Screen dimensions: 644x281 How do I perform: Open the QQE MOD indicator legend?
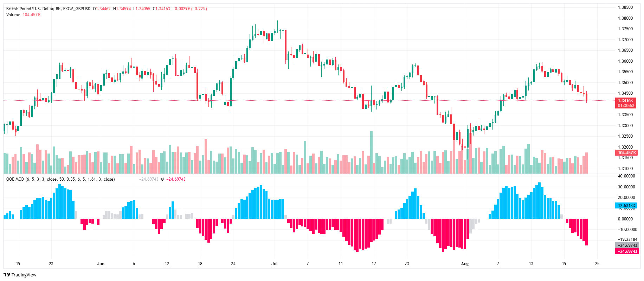[60, 179]
